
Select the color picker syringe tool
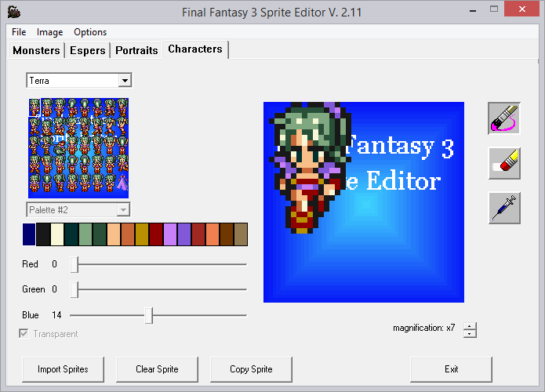(x=504, y=208)
